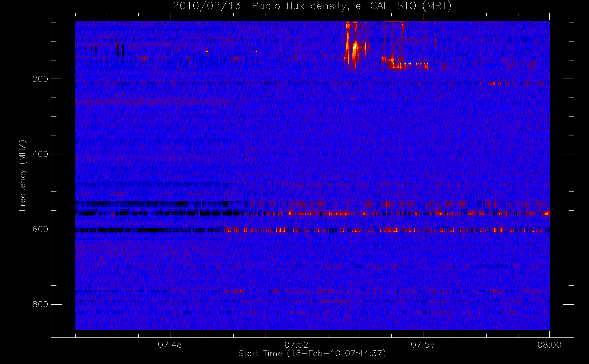The width and height of the screenshot is (589, 364).
Task: Click the 07:48 time tick label
Action: pyautogui.click(x=170, y=345)
